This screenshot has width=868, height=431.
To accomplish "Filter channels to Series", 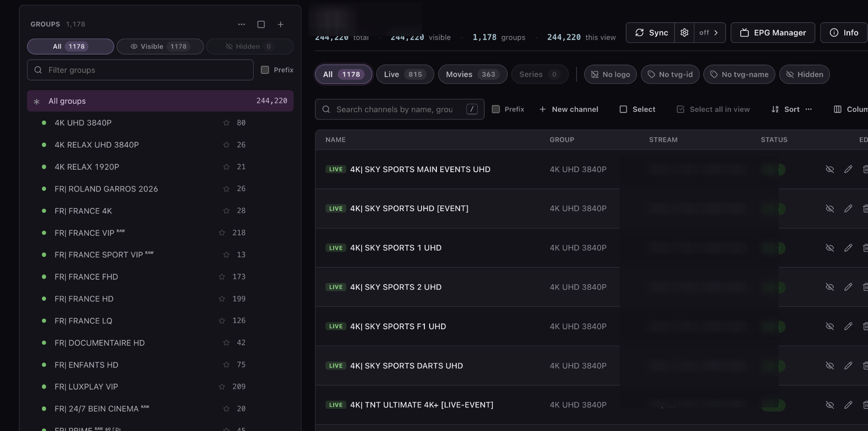I will [x=540, y=74].
